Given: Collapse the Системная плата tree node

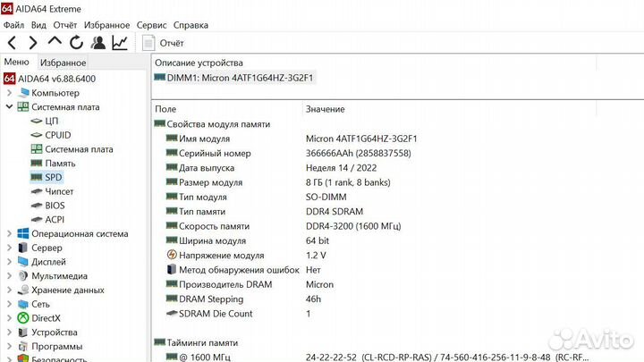Looking at the screenshot, I should tap(9, 106).
